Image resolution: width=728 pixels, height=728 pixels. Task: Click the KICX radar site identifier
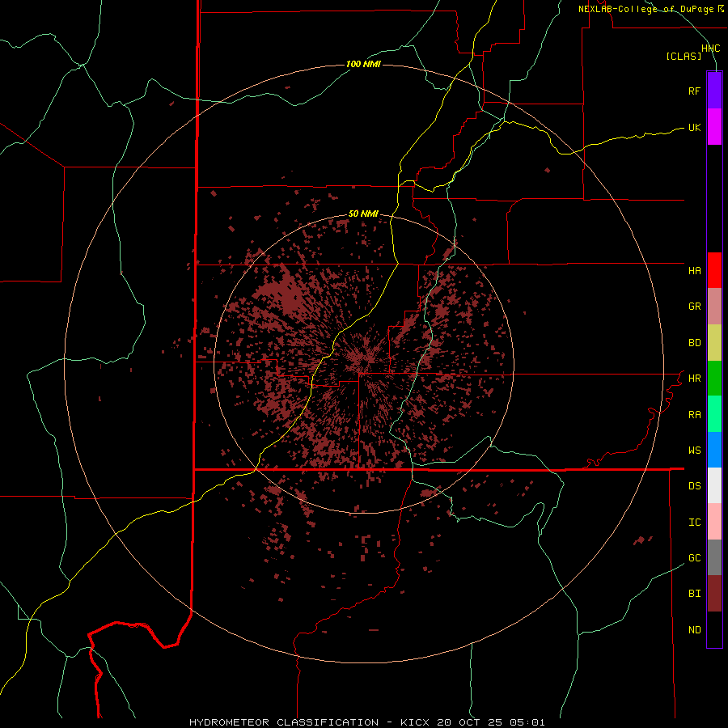[x=415, y=722]
